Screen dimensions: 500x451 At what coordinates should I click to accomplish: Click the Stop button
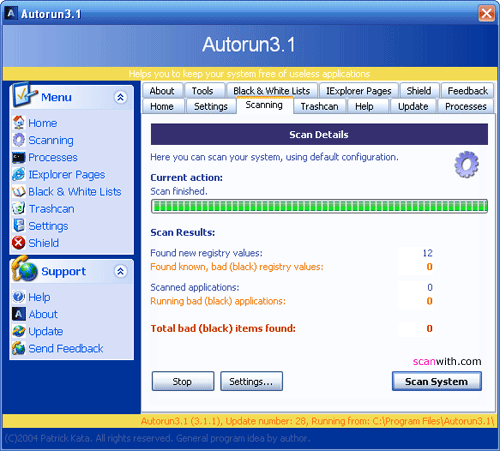[183, 381]
